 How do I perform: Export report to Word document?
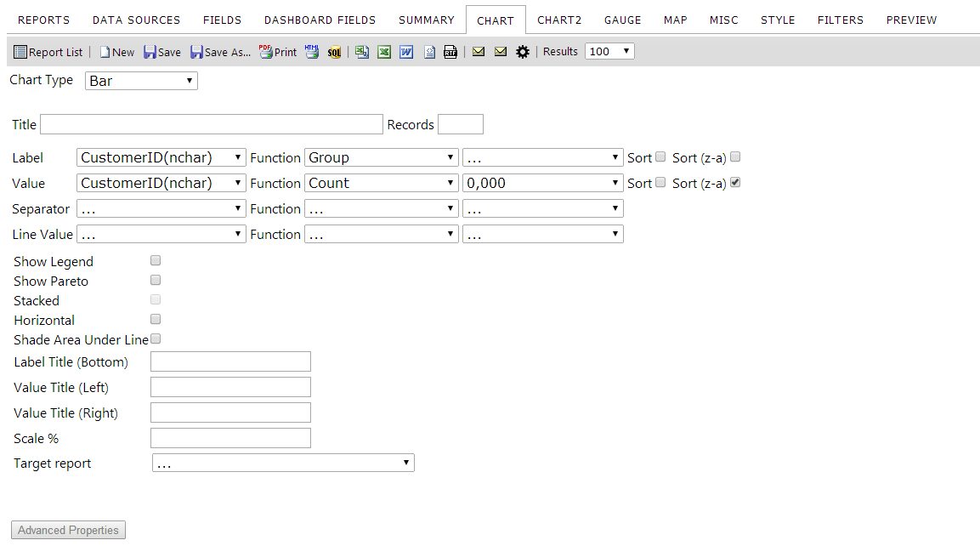(x=406, y=52)
